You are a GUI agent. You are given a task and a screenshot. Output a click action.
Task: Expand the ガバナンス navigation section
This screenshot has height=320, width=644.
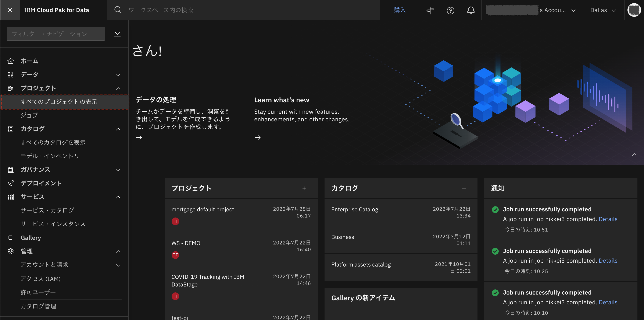coord(118,170)
